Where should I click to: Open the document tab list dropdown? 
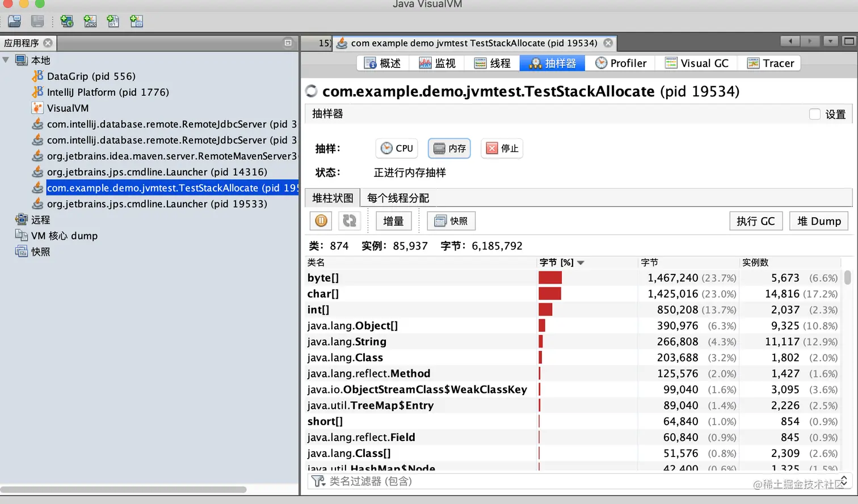click(x=831, y=41)
